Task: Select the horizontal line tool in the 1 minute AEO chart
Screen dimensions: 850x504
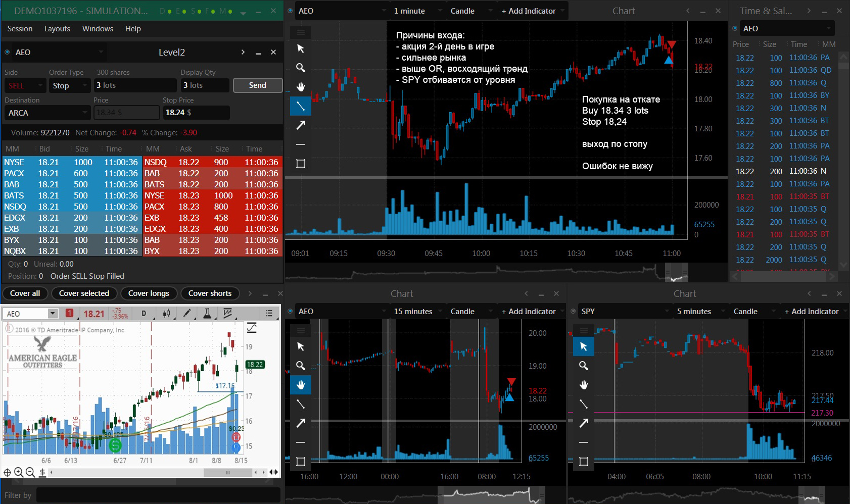Action: (x=301, y=144)
